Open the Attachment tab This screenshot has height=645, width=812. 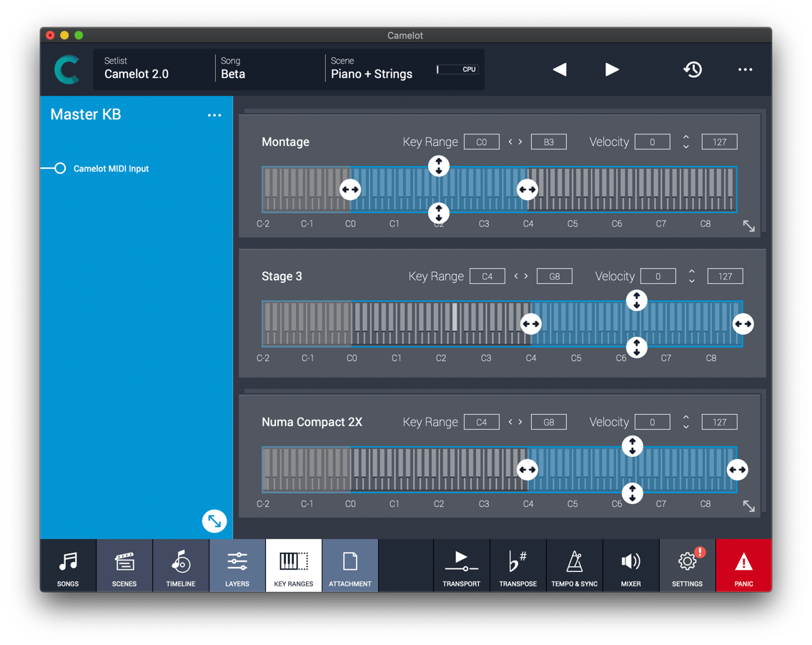[x=350, y=565]
